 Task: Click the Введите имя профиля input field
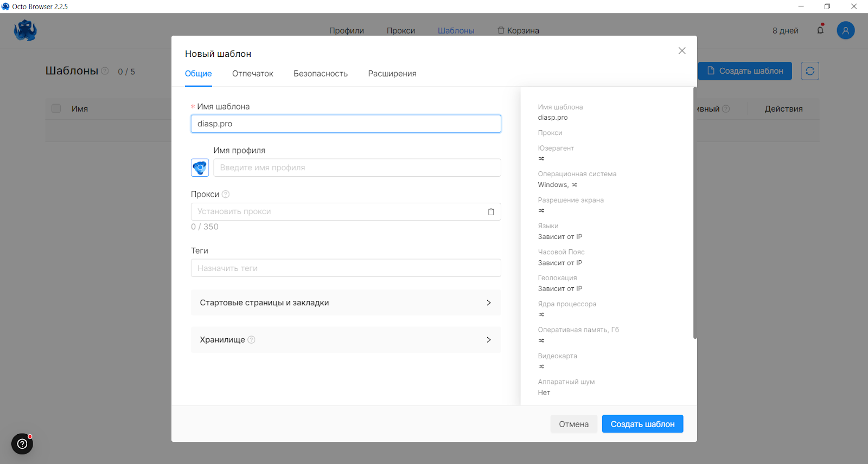357,167
